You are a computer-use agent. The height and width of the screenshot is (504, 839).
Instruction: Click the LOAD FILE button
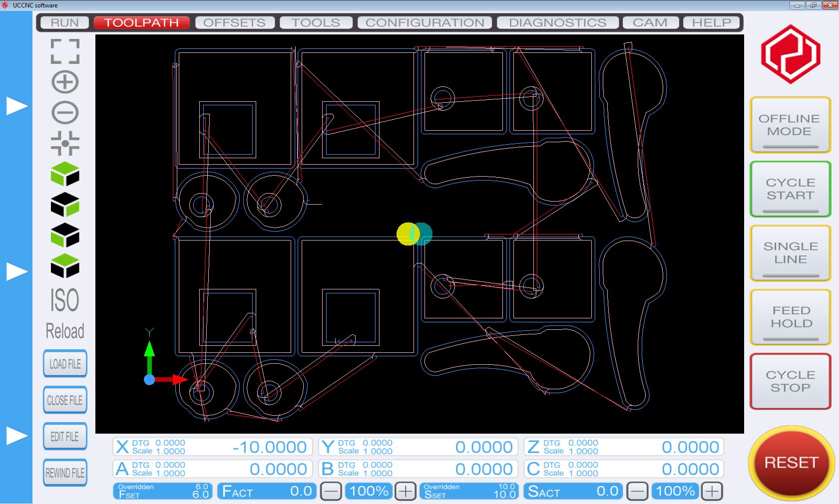65,364
